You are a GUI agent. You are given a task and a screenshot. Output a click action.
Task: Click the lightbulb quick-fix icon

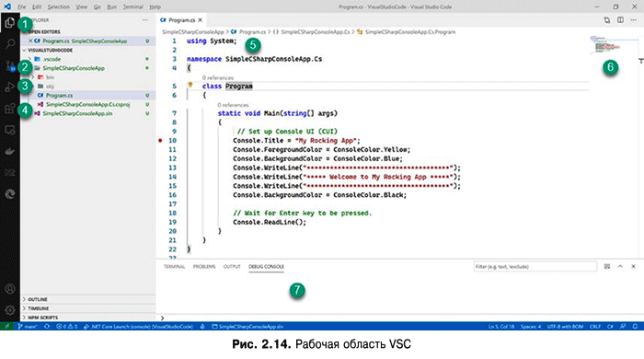(x=190, y=85)
